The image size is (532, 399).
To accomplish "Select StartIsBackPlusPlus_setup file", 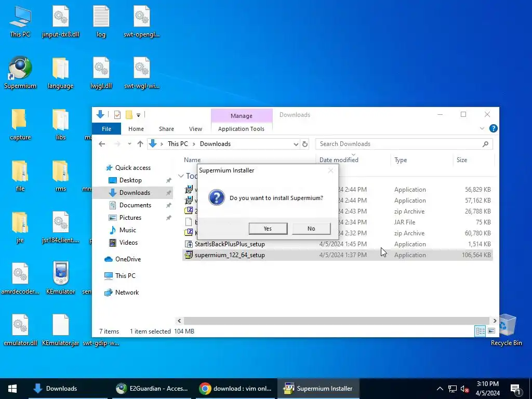I will tap(230, 244).
